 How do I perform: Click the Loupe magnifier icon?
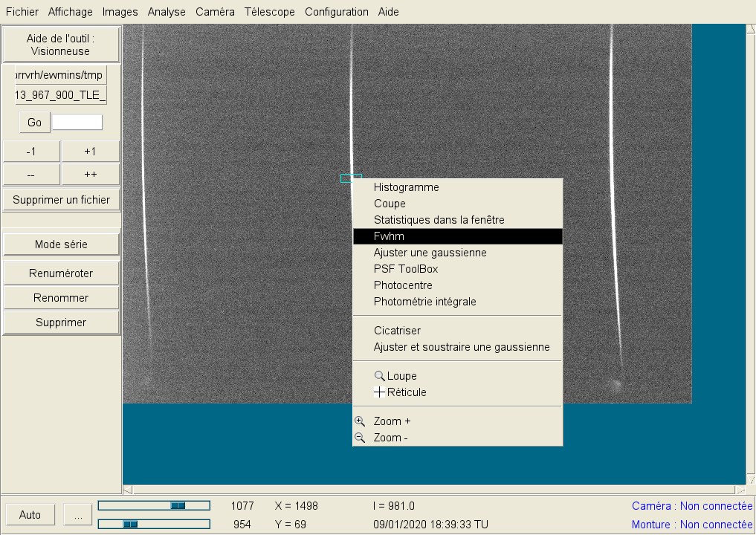[x=380, y=376]
